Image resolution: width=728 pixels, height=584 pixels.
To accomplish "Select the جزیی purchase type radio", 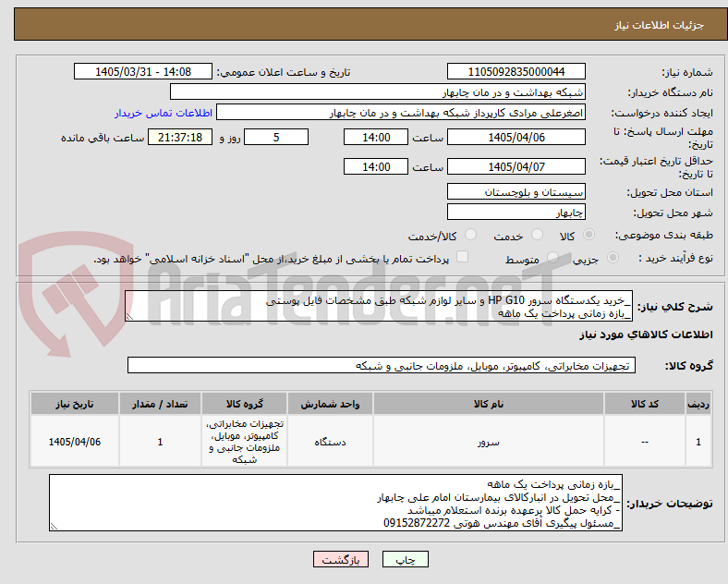I will 613,258.
